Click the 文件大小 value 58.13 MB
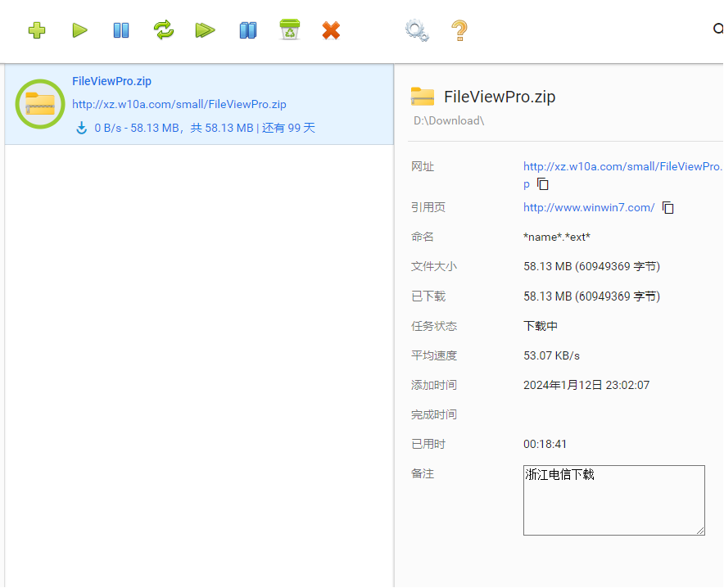Viewport: 724px width, 588px height. 591,266
